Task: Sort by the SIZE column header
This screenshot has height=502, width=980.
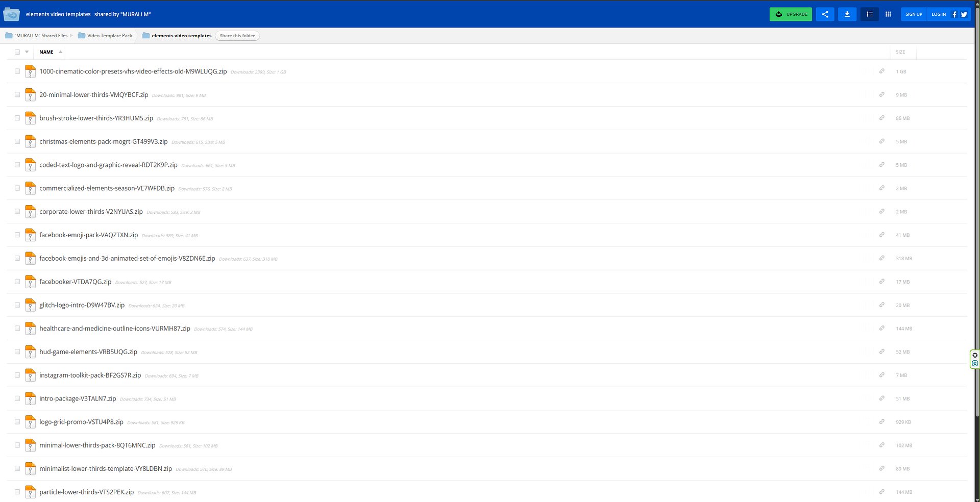Action: pos(900,52)
